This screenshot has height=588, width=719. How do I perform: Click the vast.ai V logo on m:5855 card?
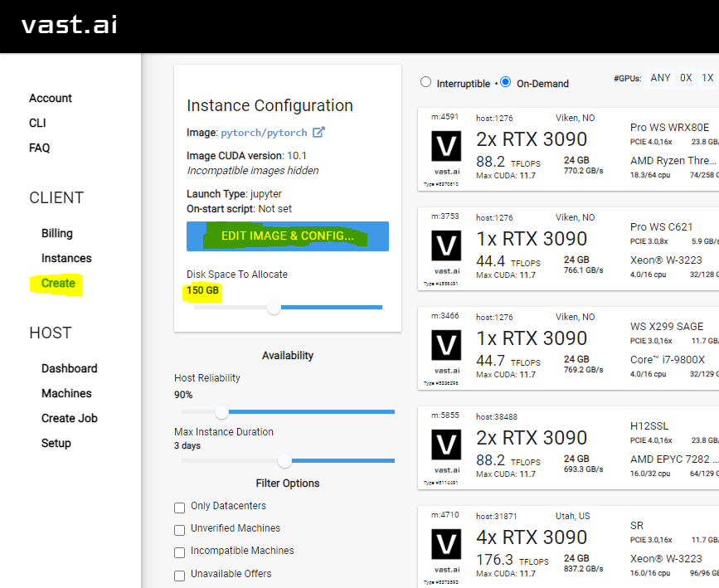pos(446,445)
